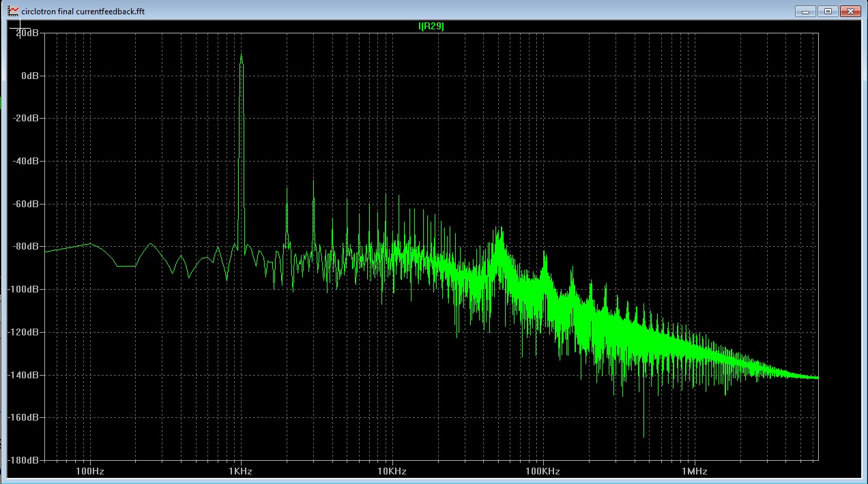Click the fundamental peak at 1KHz
868x484 pixels.
[241, 56]
